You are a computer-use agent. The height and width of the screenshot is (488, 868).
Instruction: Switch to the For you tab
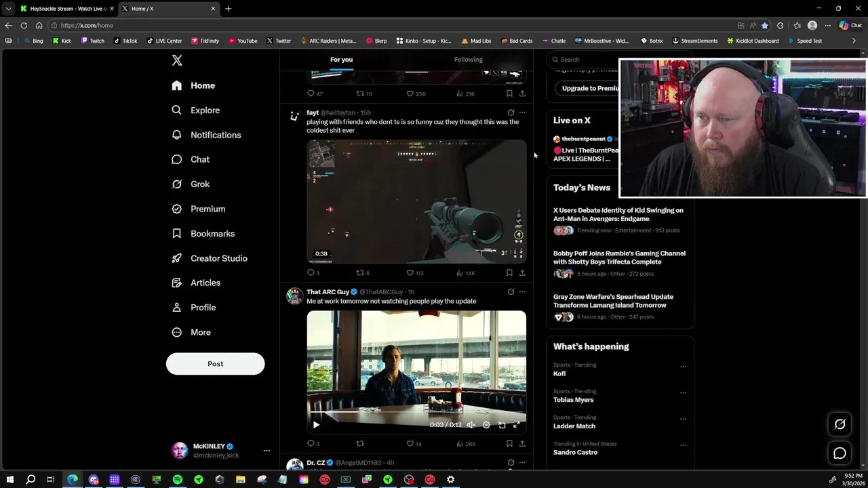(341, 60)
